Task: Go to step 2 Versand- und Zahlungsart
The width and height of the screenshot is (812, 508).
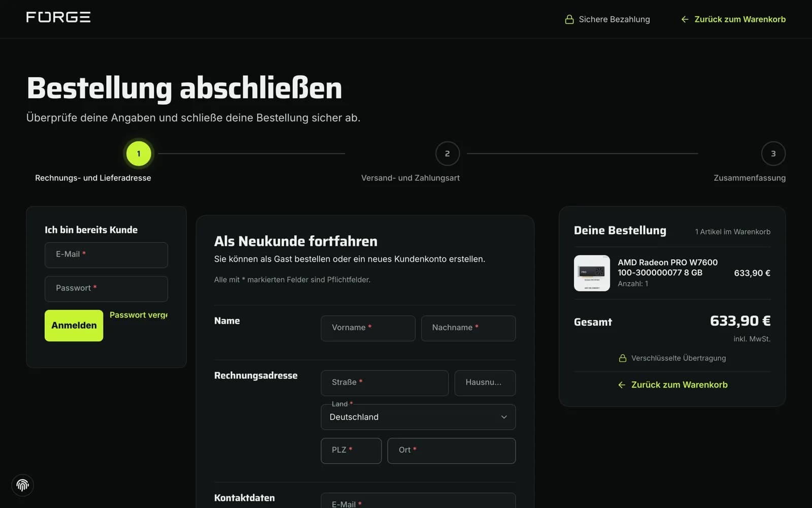Action: click(x=447, y=153)
